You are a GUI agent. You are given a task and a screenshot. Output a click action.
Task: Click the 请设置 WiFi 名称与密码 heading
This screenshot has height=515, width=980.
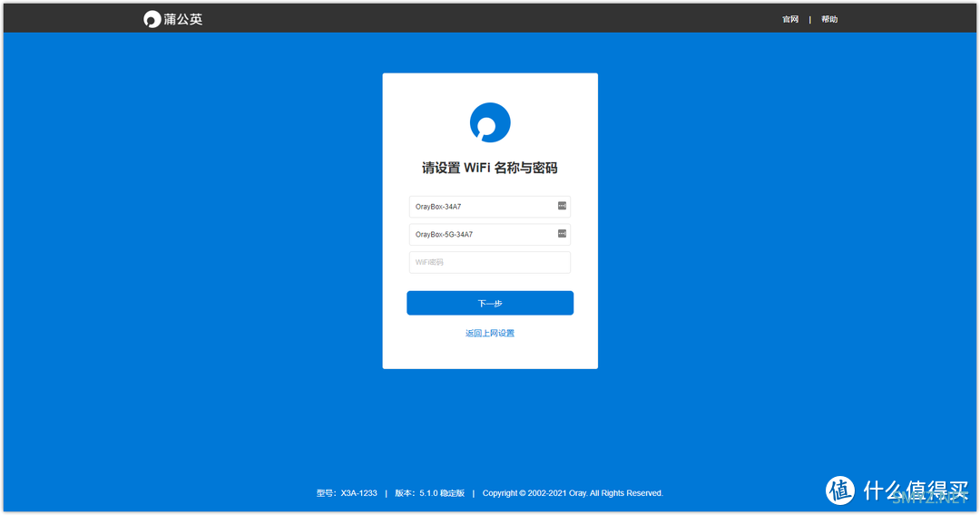[x=489, y=168]
